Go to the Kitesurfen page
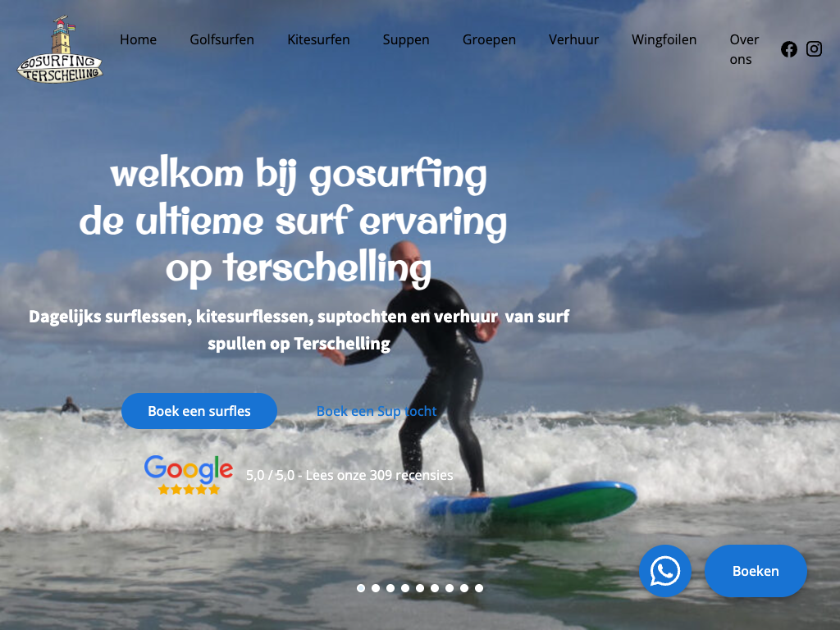This screenshot has height=630, width=840. 318,39
